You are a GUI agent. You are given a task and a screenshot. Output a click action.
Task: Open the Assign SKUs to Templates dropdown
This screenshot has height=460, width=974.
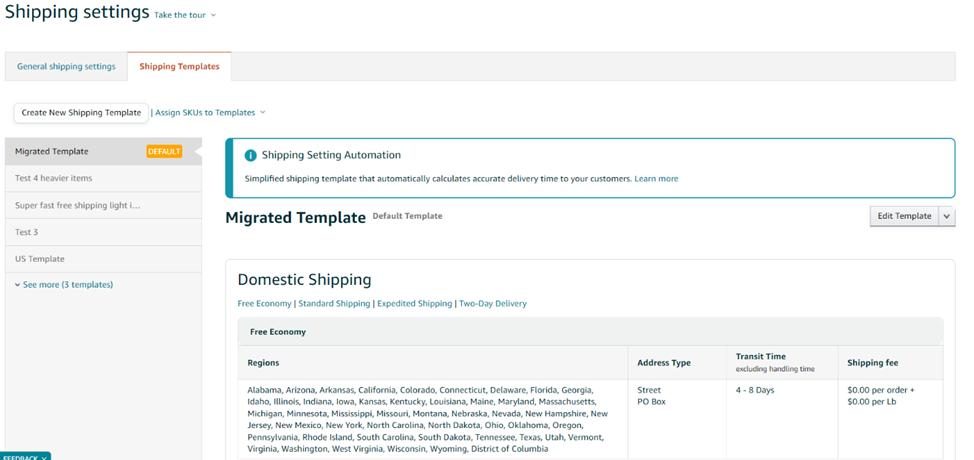pyautogui.click(x=210, y=113)
